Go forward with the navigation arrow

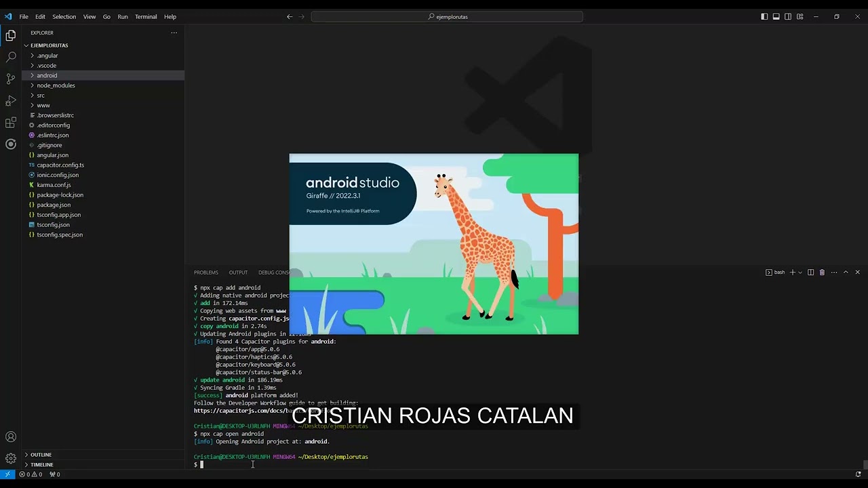pyautogui.click(x=302, y=16)
